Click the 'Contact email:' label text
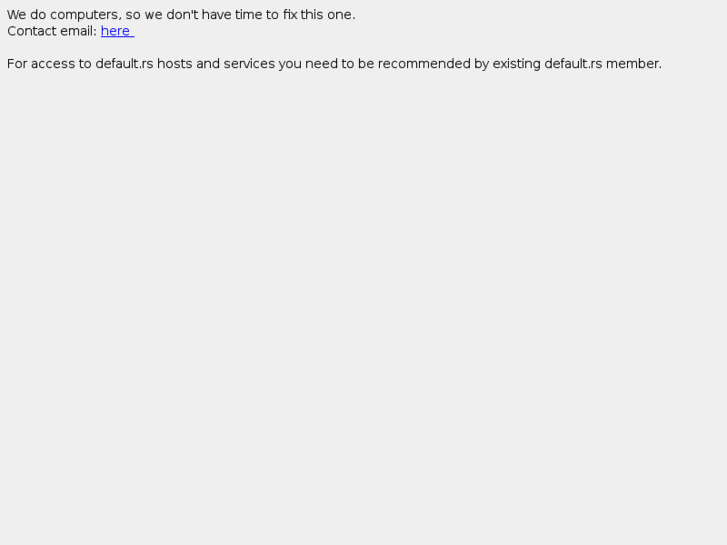 (52, 31)
